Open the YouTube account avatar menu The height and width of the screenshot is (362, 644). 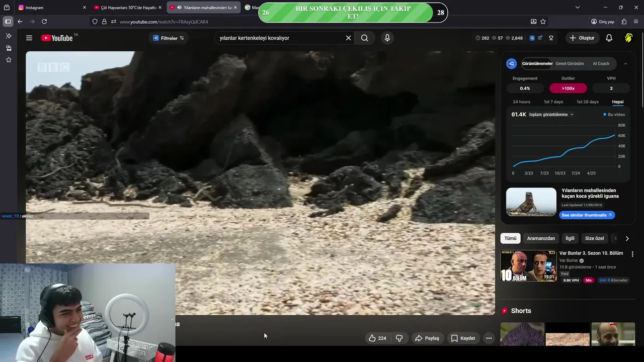click(628, 38)
